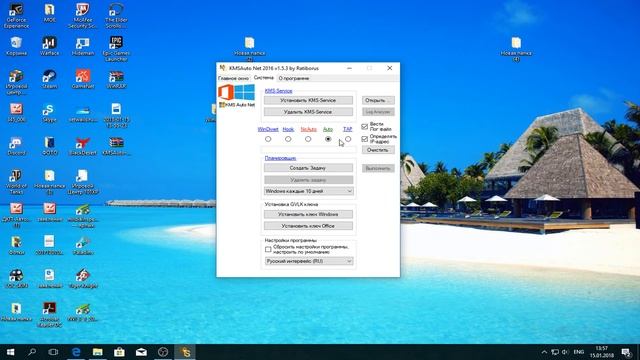Click 'Установить KMS-Service' button
The height and width of the screenshot is (360, 640).
point(309,100)
